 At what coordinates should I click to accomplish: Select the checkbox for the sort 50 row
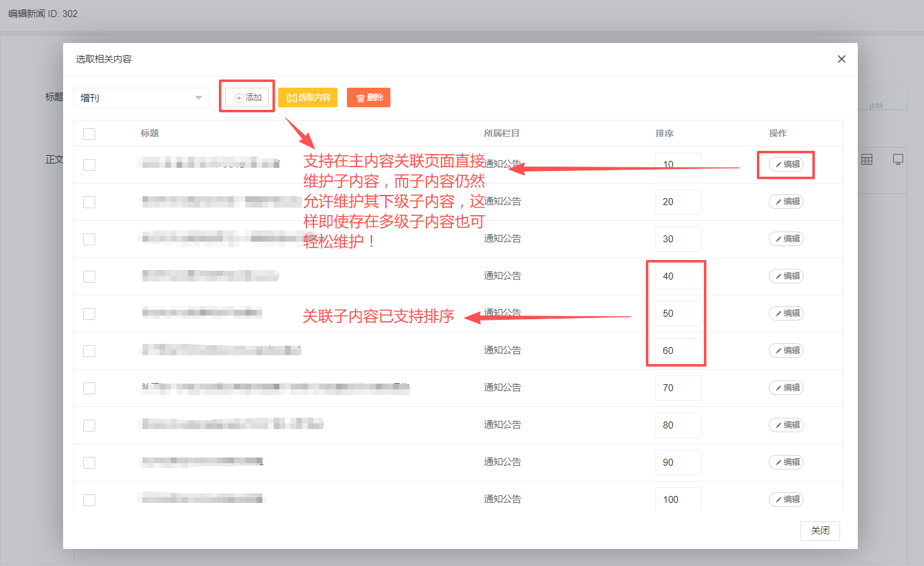point(90,314)
